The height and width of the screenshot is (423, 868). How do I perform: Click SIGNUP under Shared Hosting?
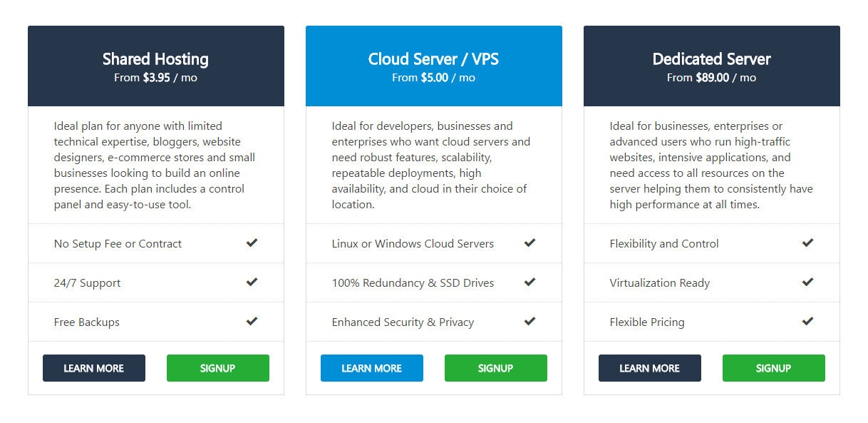217,368
